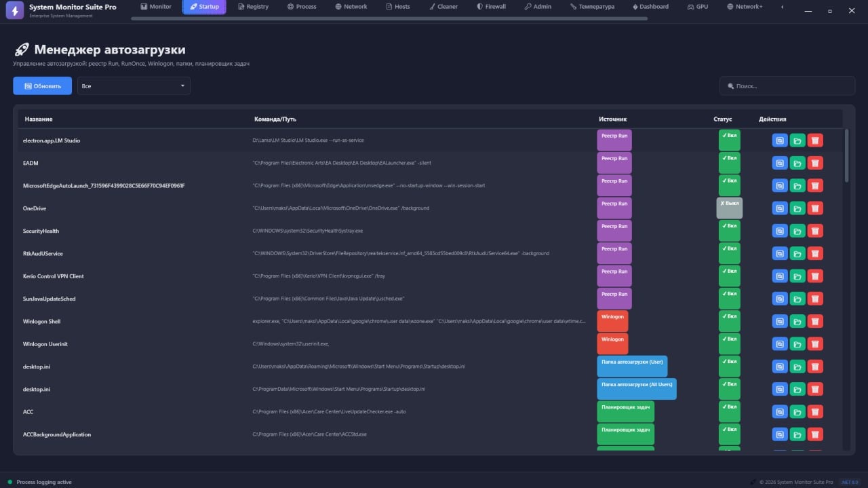Open the Firewall section
The width and height of the screenshot is (868, 488).
coord(491,6)
